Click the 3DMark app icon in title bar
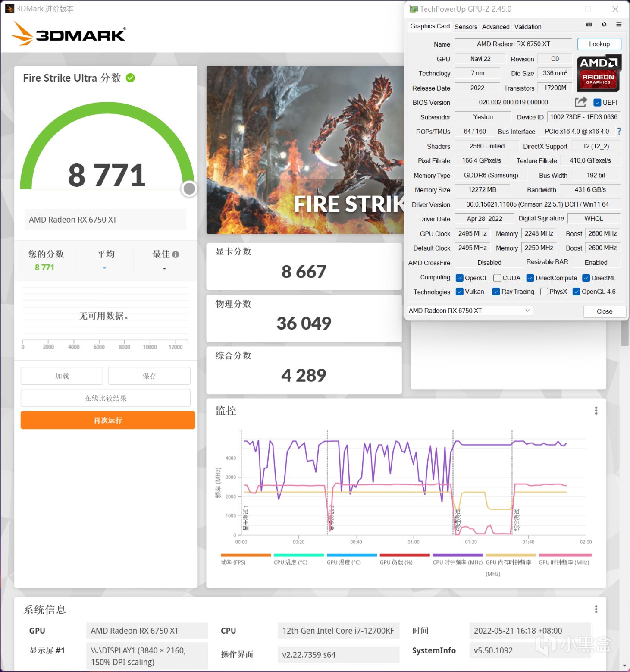Screen dimensions: 630x672 coord(9,9)
